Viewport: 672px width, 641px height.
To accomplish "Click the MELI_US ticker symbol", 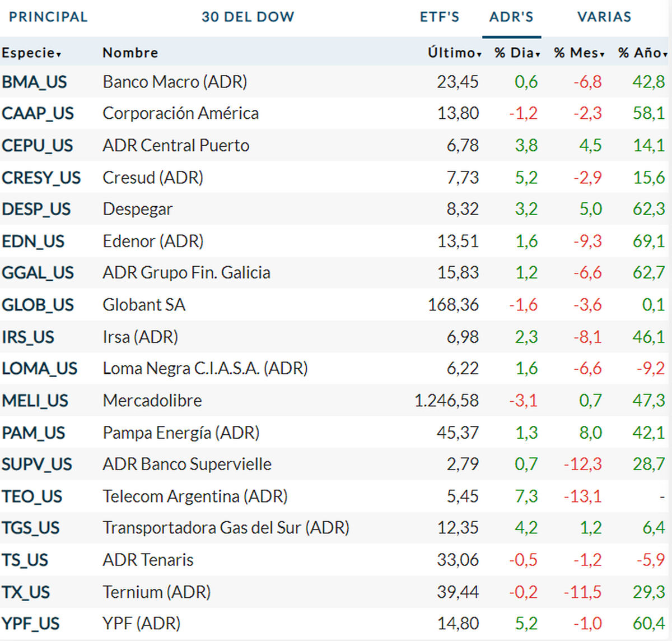I will pyautogui.click(x=35, y=401).
